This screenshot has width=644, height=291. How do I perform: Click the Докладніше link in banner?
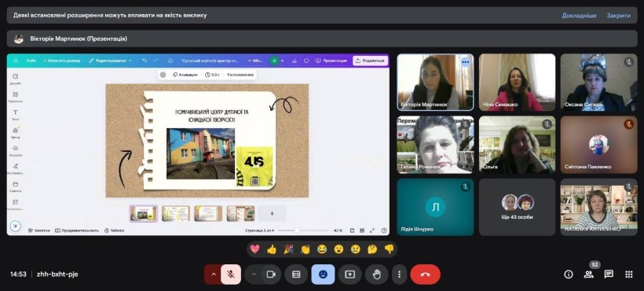(579, 15)
